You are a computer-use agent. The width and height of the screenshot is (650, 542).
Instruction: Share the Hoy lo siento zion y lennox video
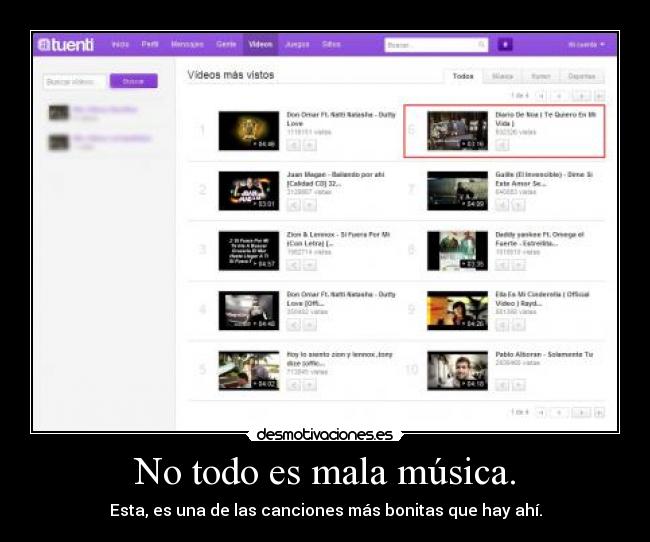click(x=293, y=385)
